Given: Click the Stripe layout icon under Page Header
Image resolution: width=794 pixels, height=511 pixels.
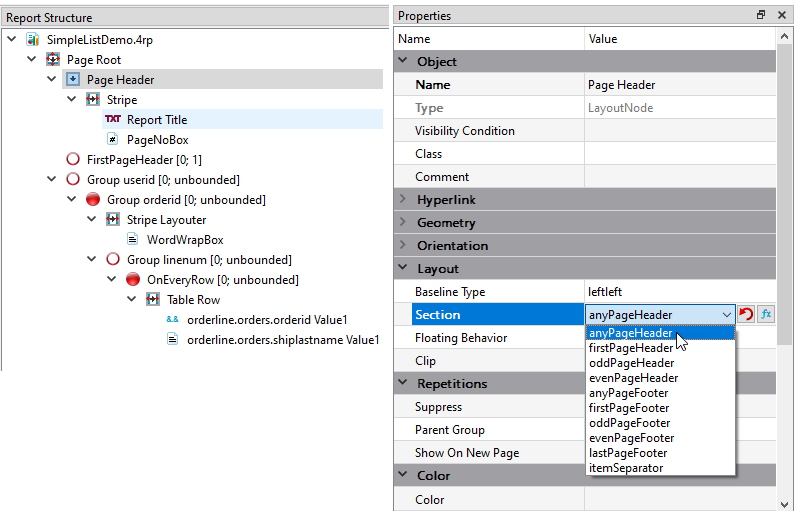Looking at the screenshot, I should [93, 99].
